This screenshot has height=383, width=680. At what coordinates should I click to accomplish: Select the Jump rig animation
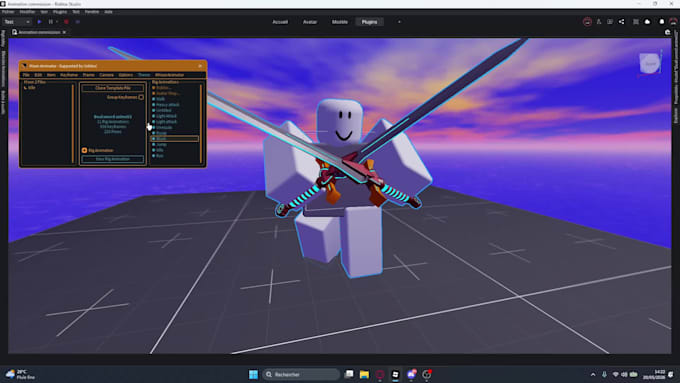click(161, 144)
